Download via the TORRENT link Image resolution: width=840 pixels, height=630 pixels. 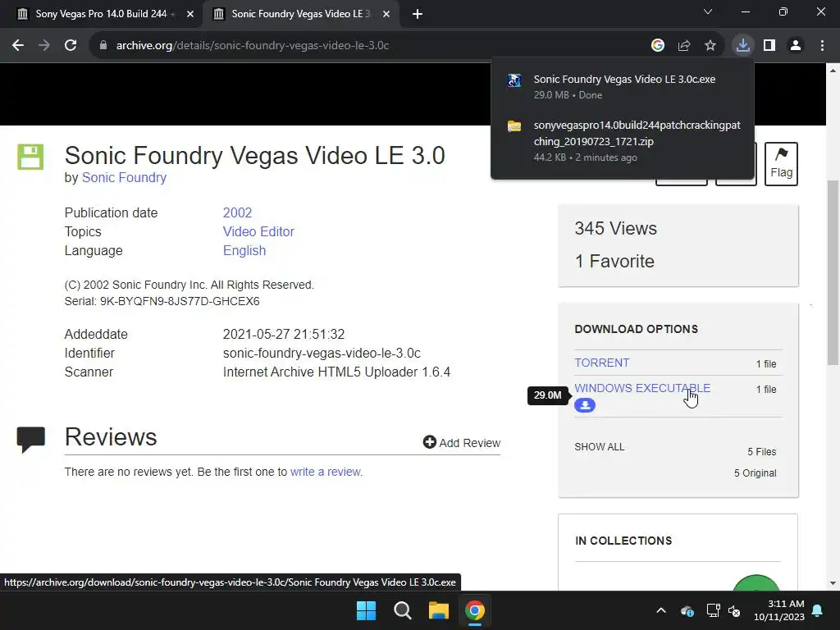(601, 363)
